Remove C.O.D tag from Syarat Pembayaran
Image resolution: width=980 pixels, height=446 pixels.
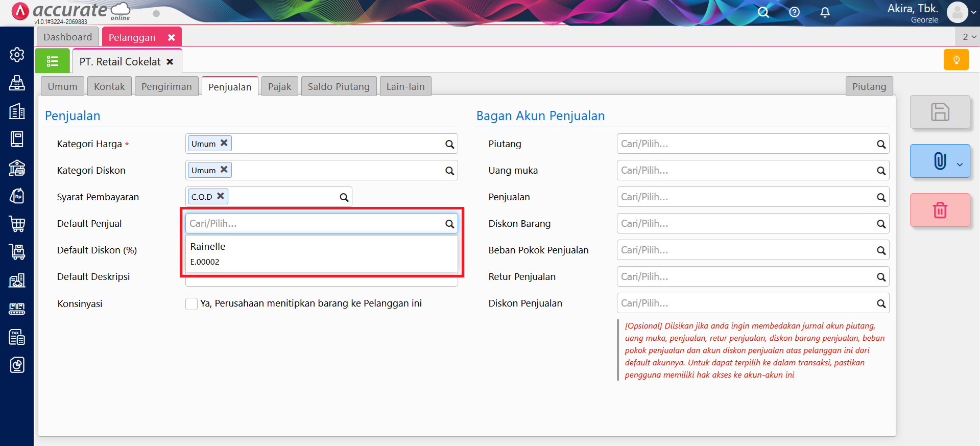[221, 196]
